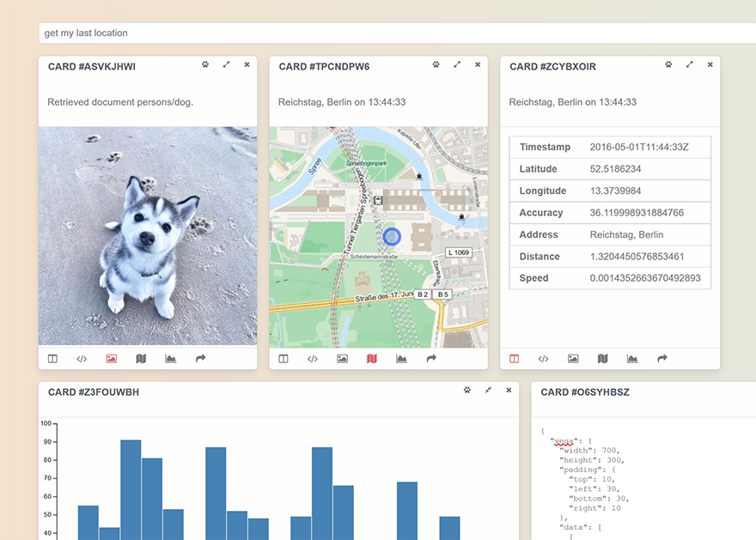
Task: Click the paw icon on card #Z3FOUWBH
Action: tap(467, 390)
